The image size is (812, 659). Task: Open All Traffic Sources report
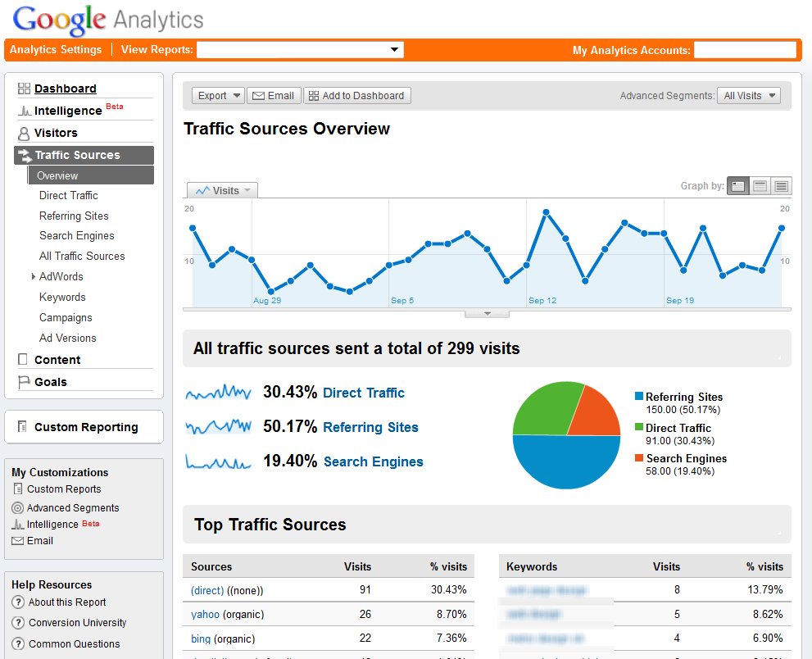[82, 256]
